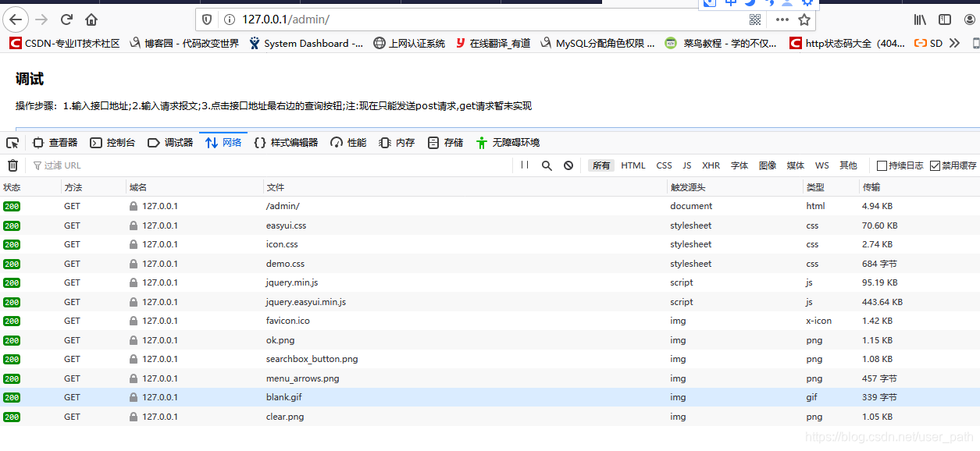Image resolution: width=980 pixels, height=451 pixels.
Task: Sort by the 方法 column header
Action: 94,187
